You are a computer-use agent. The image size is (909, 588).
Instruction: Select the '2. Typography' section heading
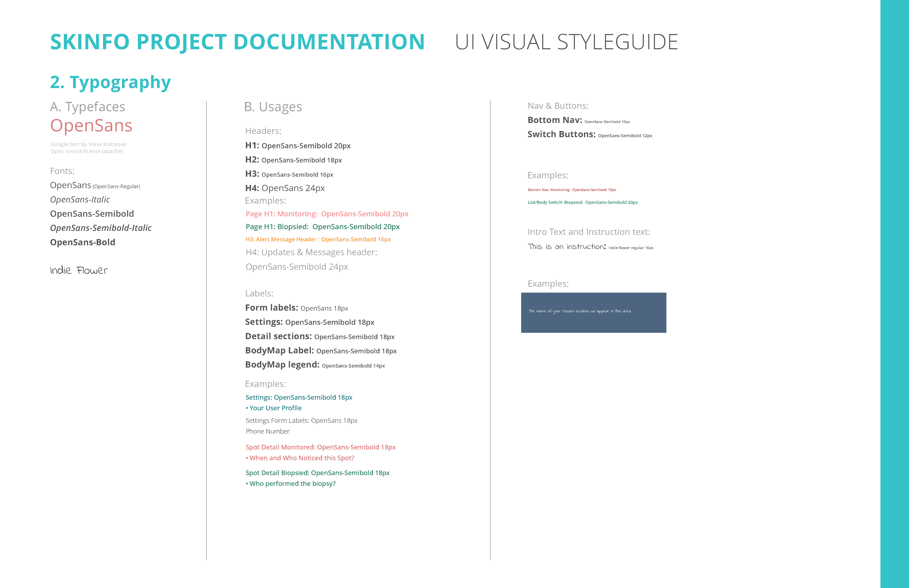(x=110, y=82)
